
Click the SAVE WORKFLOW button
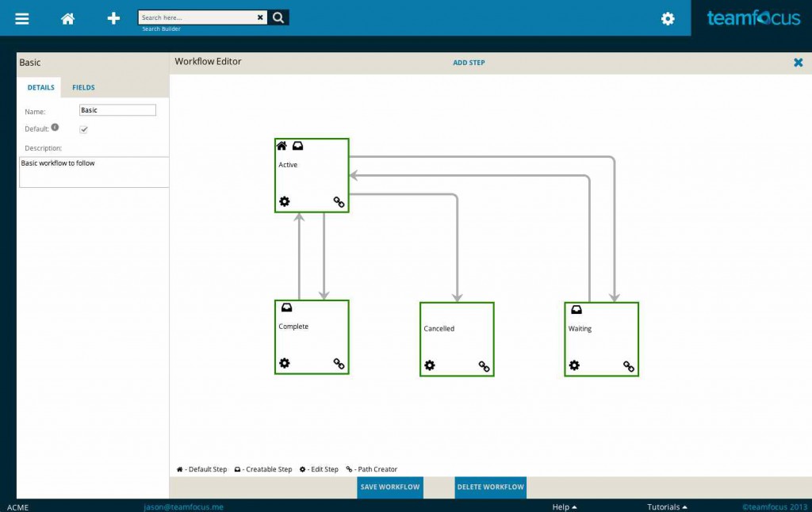389,487
